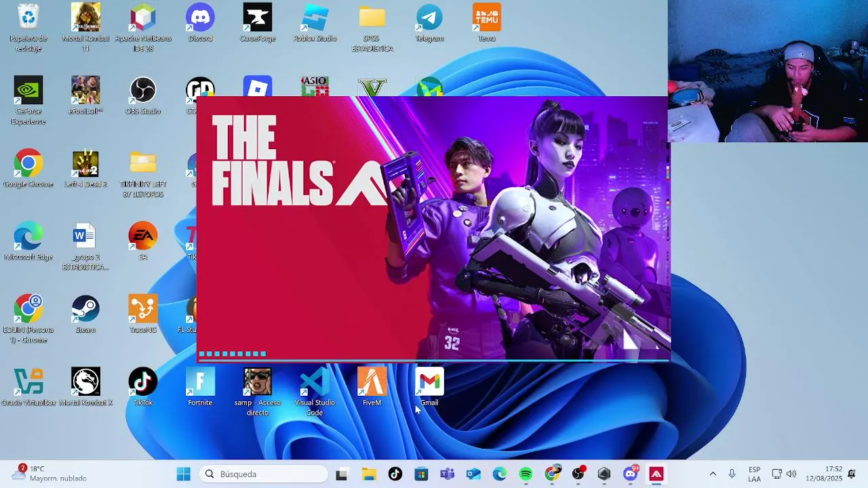The width and height of the screenshot is (868, 488).
Task: Select the Mortal Kombat X desktop shortcut
Action: tap(85, 388)
